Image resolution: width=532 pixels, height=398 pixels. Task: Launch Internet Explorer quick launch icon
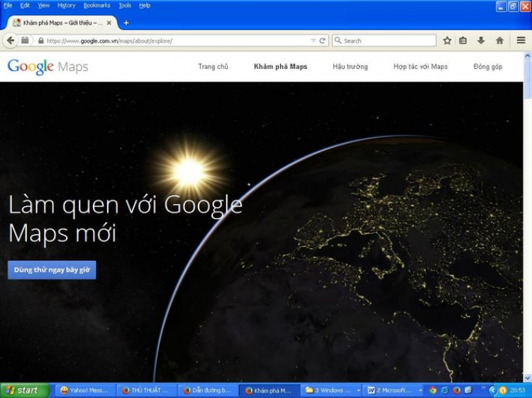click(445, 390)
